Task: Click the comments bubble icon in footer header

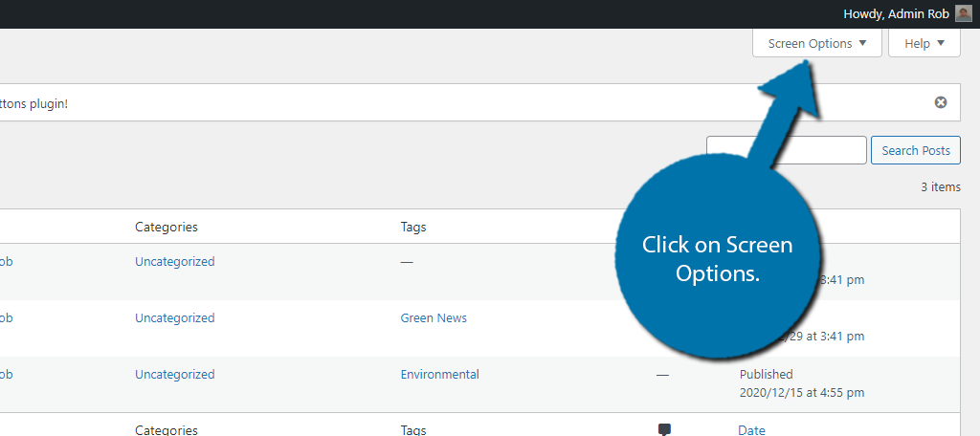Action: (664, 429)
